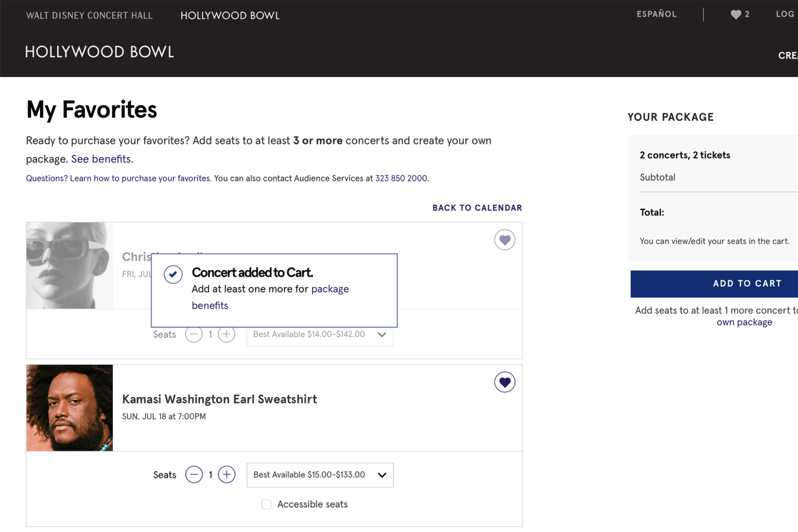Open the sunglasses portrait concert thumbnail

(70, 266)
